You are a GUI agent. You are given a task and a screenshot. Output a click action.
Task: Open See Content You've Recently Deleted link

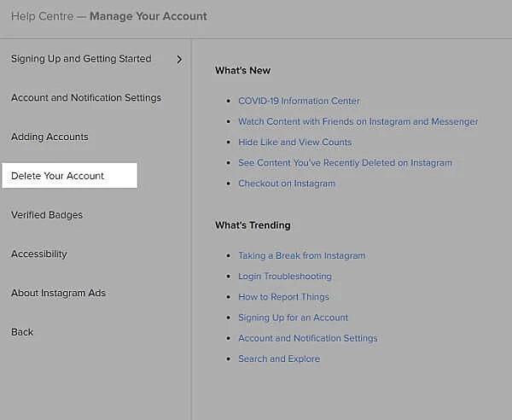pyautogui.click(x=345, y=163)
